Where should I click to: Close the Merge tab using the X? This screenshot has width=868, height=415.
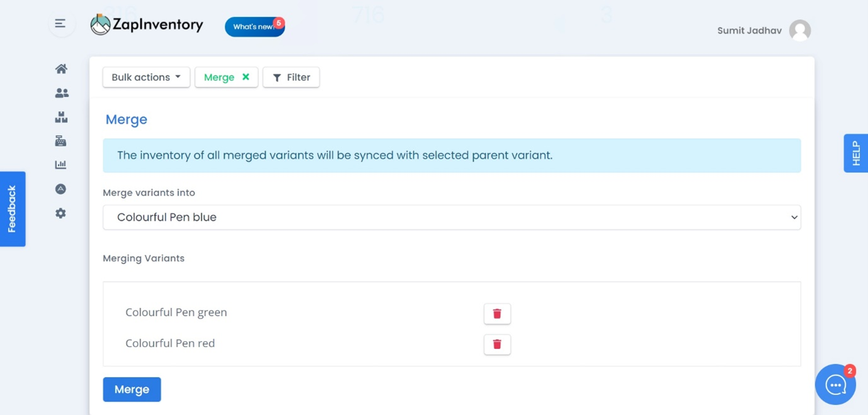tap(246, 77)
